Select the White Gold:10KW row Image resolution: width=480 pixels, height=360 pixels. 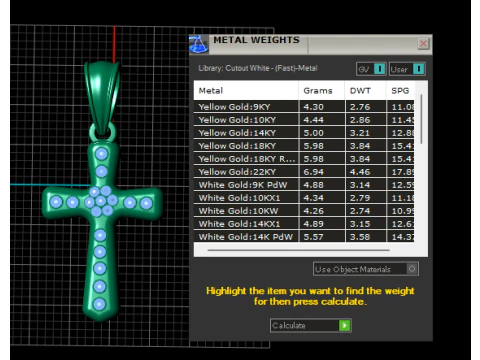(x=304, y=211)
